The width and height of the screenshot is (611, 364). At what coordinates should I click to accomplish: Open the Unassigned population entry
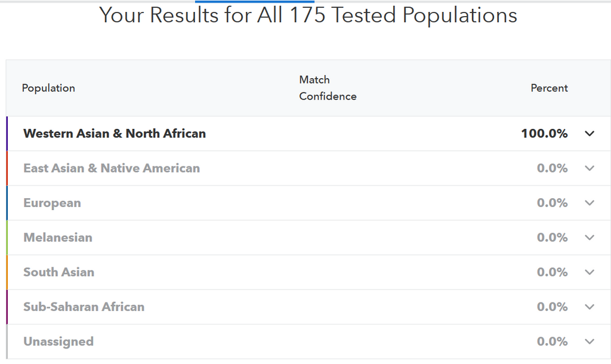pos(58,341)
